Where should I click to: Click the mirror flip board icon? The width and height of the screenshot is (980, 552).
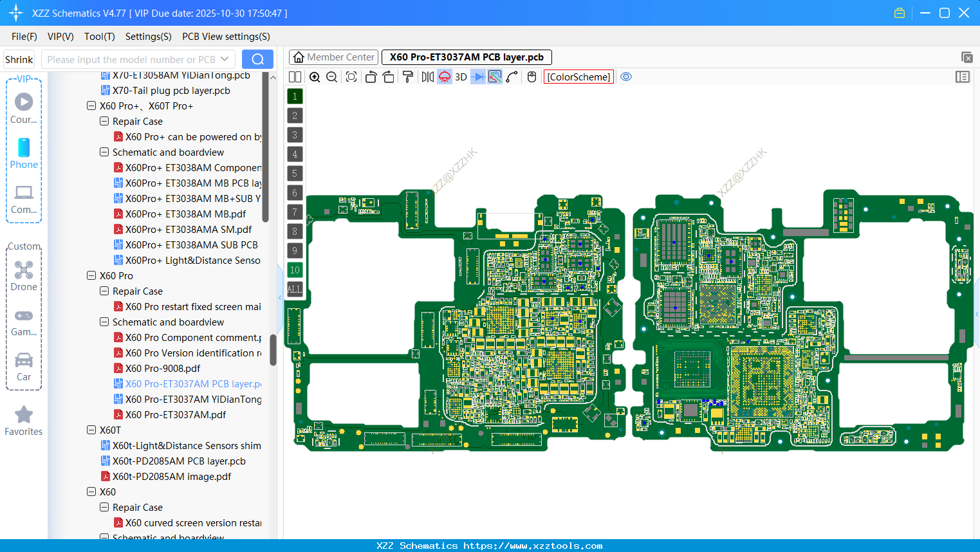pyautogui.click(x=427, y=77)
